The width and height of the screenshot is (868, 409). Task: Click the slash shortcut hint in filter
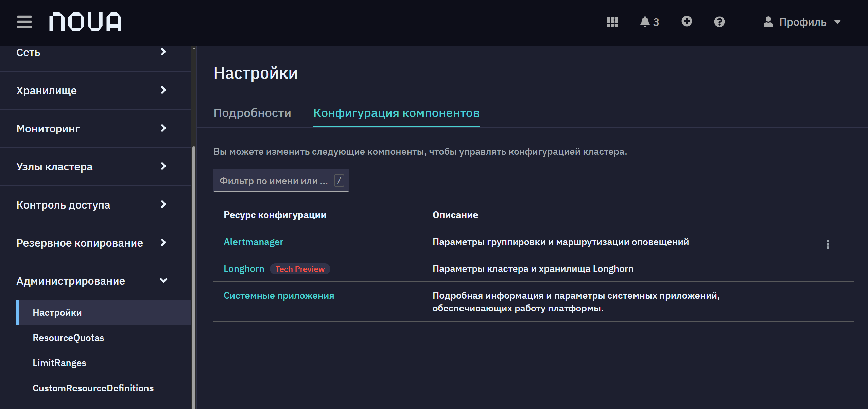[339, 181]
